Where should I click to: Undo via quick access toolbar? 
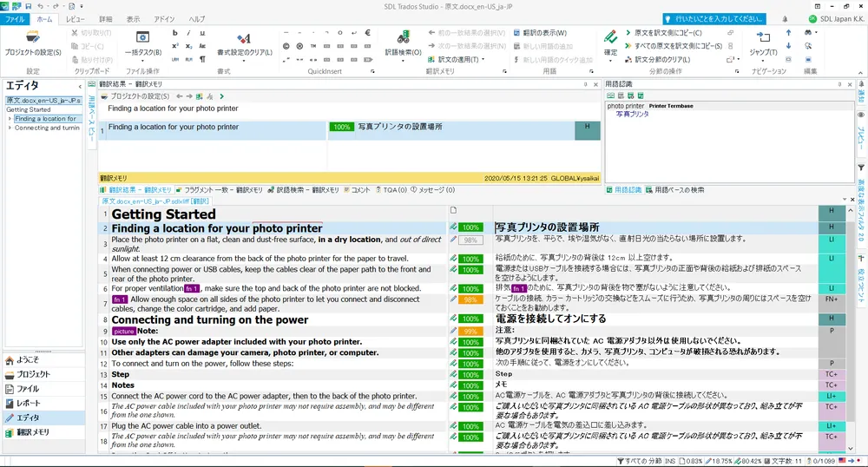41,6
